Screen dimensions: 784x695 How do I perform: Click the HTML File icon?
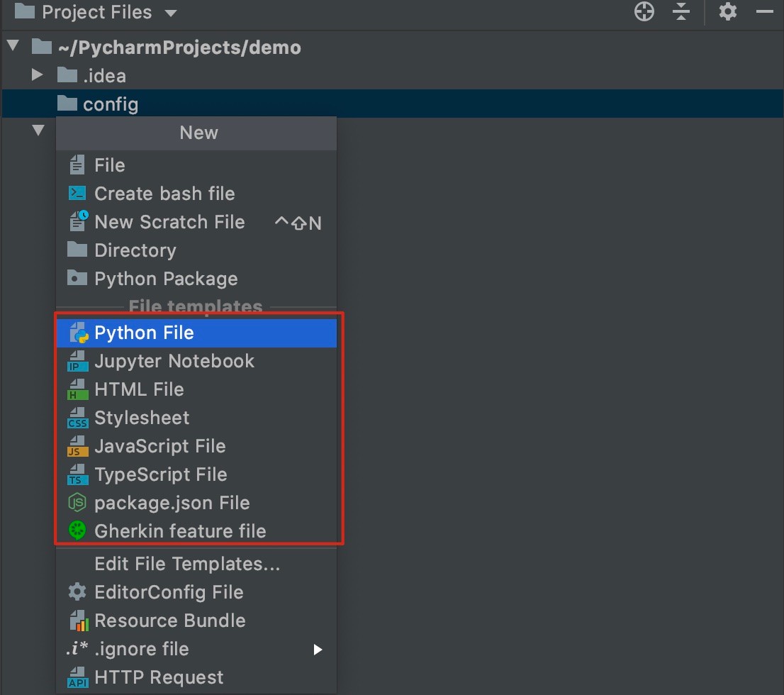[x=77, y=390]
